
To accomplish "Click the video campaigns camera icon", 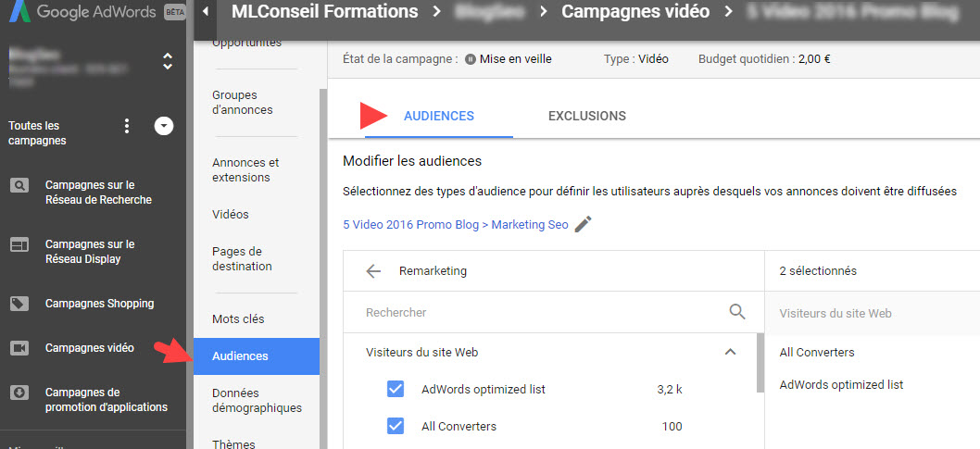I will pos(19,348).
